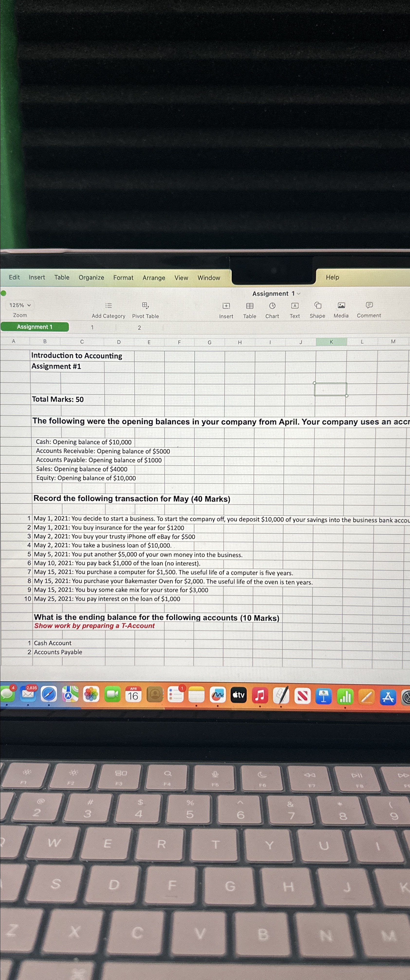Switch to the Assignment 1 sheet tab
The height and width of the screenshot is (980, 410).
[x=35, y=326]
